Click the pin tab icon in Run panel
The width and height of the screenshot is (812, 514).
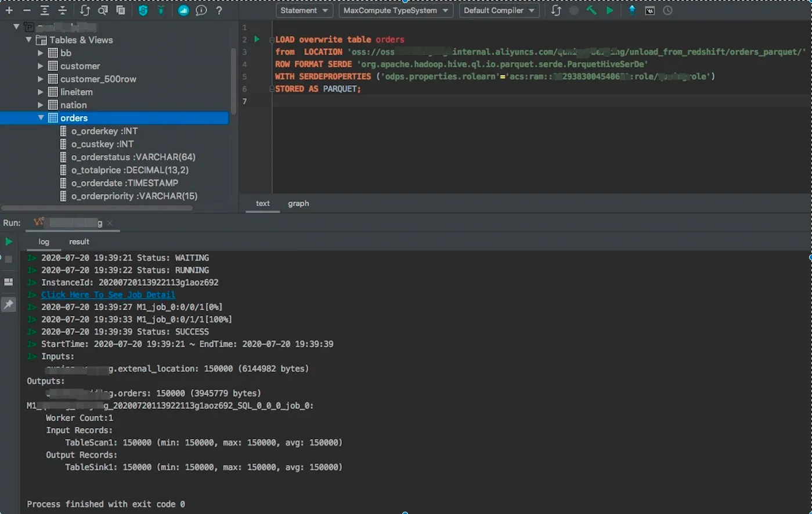pyautogui.click(x=9, y=304)
